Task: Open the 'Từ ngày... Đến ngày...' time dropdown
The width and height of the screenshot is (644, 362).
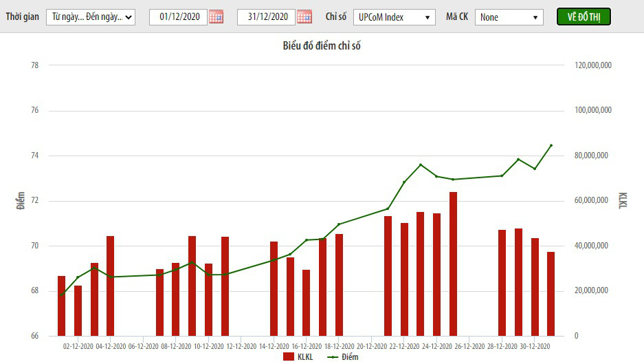Action: coord(91,17)
